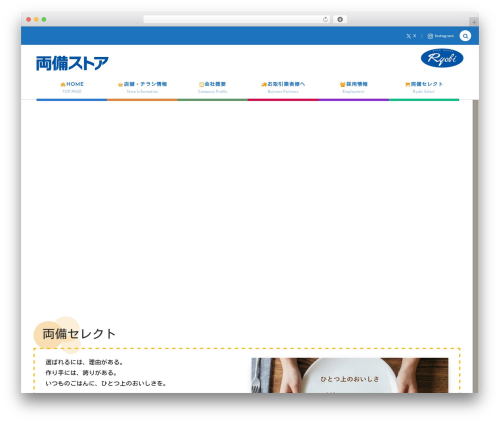500x423 pixels.
Task: Click the truck icon beside お取引業者様へ
Action: pyautogui.click(x=264, y=85)
